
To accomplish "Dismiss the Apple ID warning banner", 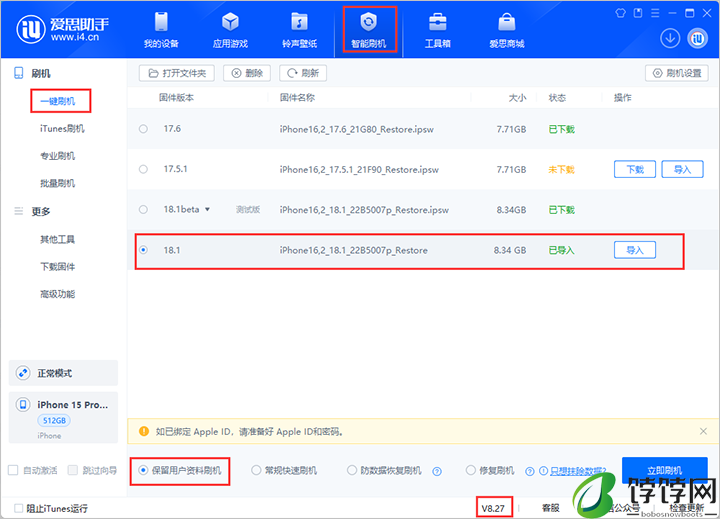I will (x=703, y=431).
